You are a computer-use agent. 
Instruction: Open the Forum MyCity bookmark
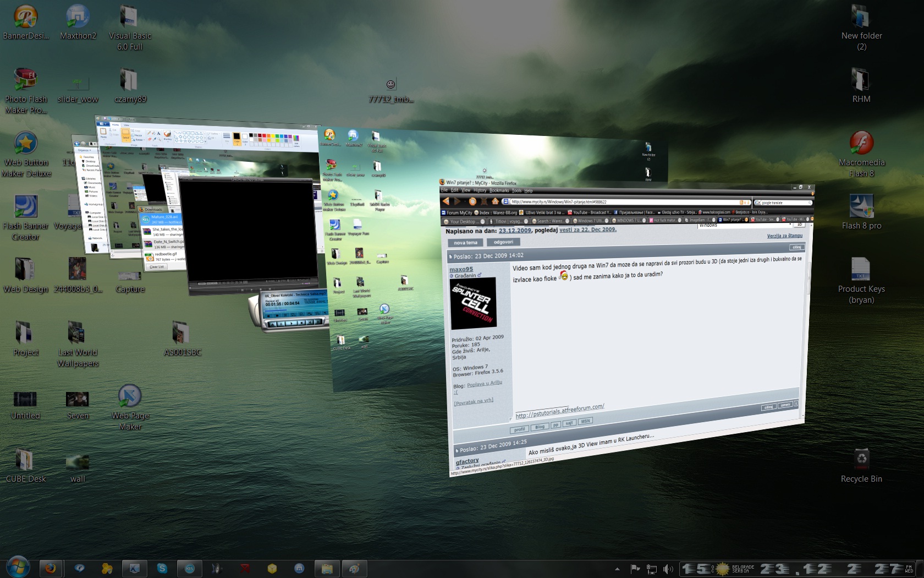tap(457, 212)
